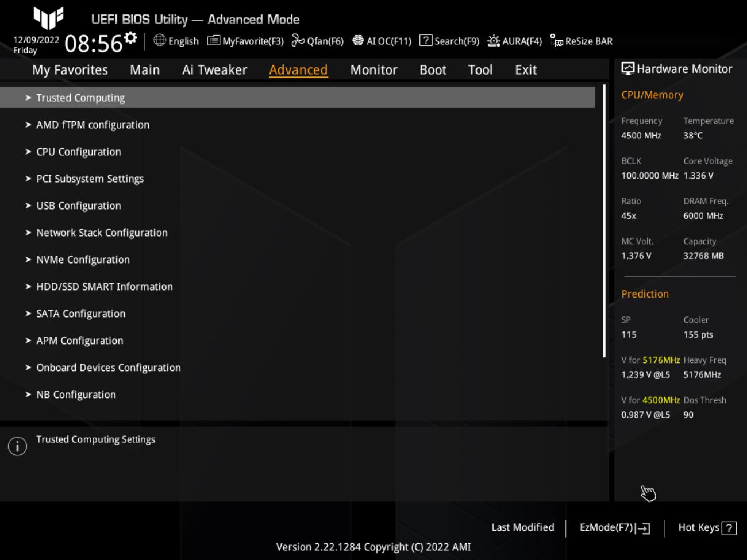Open the Exit tab
747x560 pixels.
pyautogui.click(x=526, y=70)
